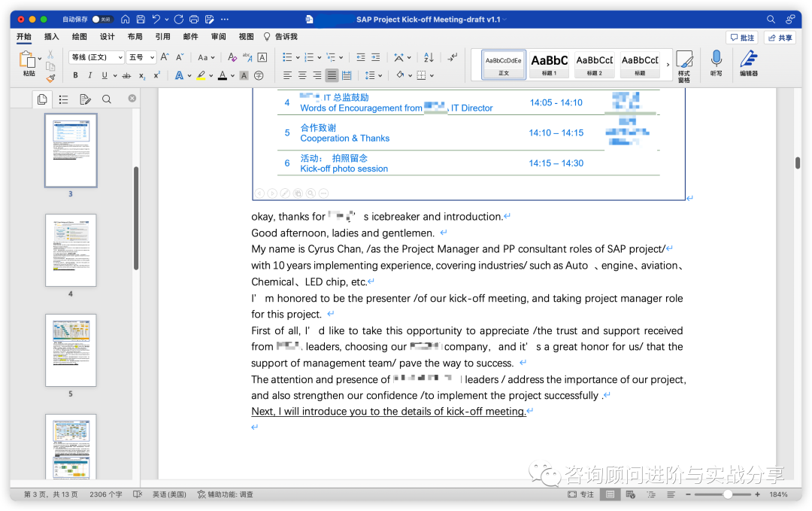Apply the yellow text highlight color
The width and height of the screenshot is (812, 511).
(201, 76)
